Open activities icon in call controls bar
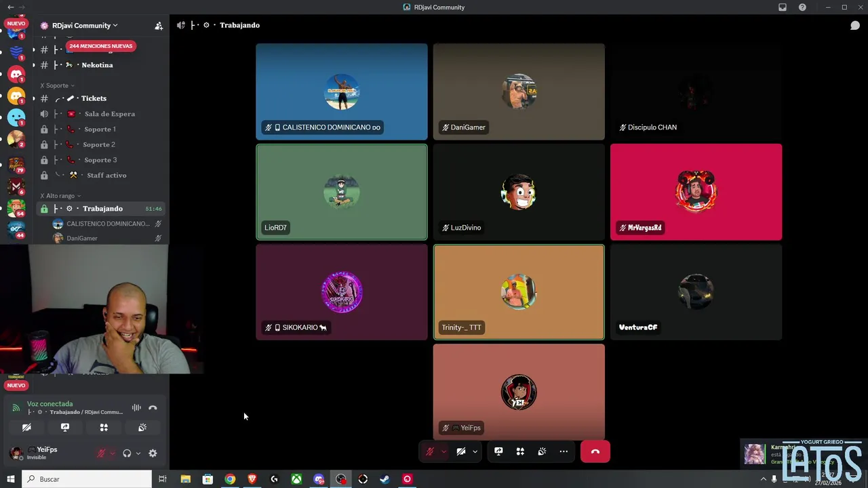868x488 pixels. [x=520, y=451]
